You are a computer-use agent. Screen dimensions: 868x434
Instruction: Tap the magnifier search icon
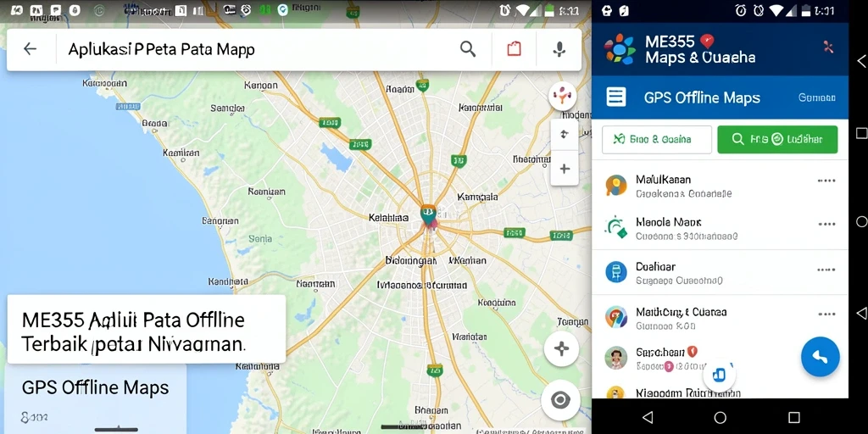point(468,48)
